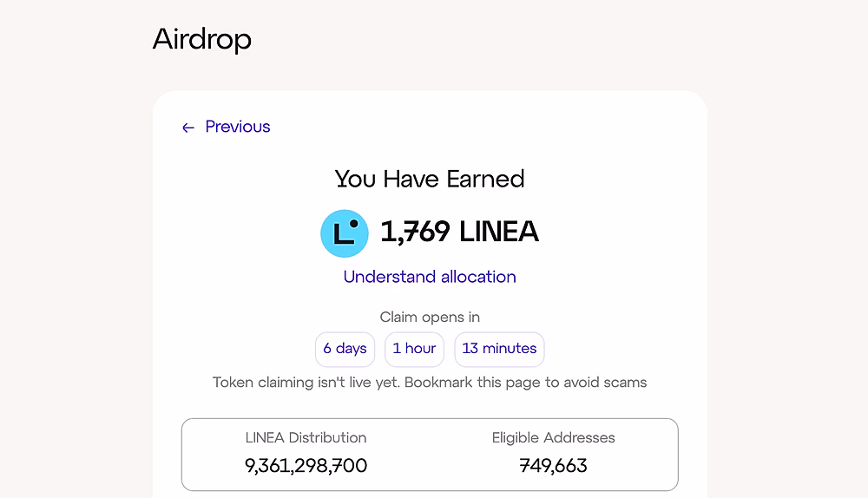
Task: Click the token claiming scam warning text
Action: [430, 383]
